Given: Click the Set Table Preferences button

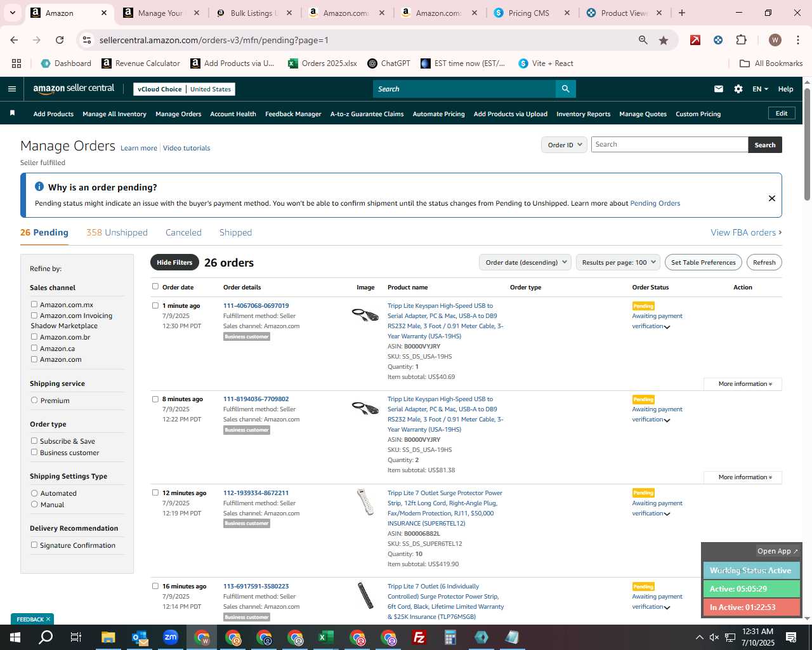Looking at the screenshot, I should tap(704, 262).
